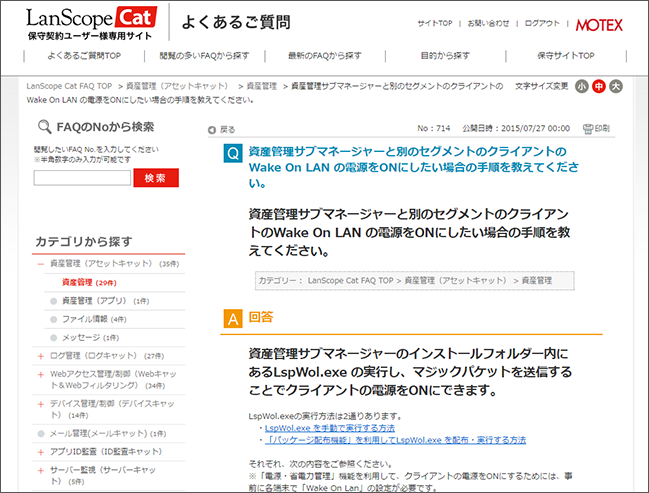Expand the ログ管理（ログキャット） category
The image size is (649, 493).
pyautogui.click(x=41, y=356)
